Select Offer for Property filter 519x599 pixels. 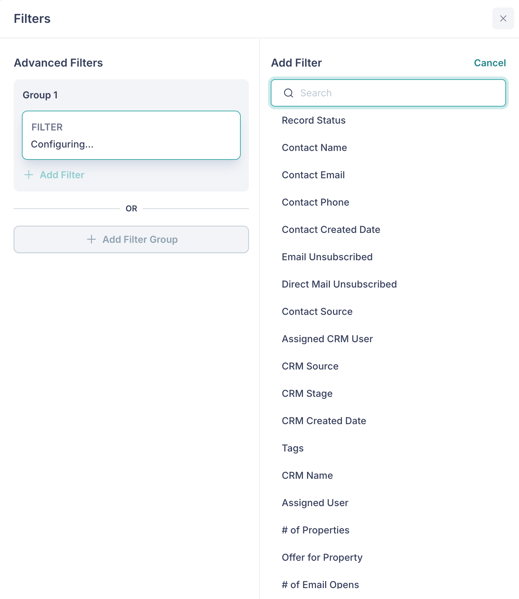coord(322,557)
